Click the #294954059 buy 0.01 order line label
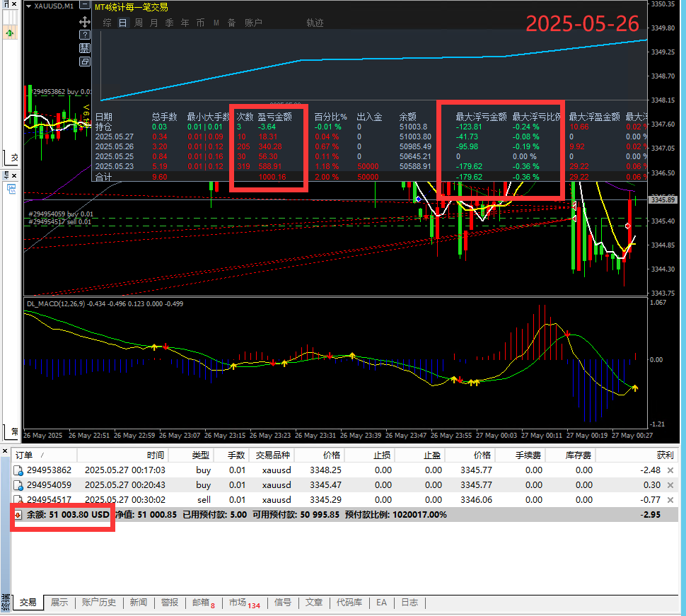The width and height of the screenshot is (686, 616). pos(61,214)
